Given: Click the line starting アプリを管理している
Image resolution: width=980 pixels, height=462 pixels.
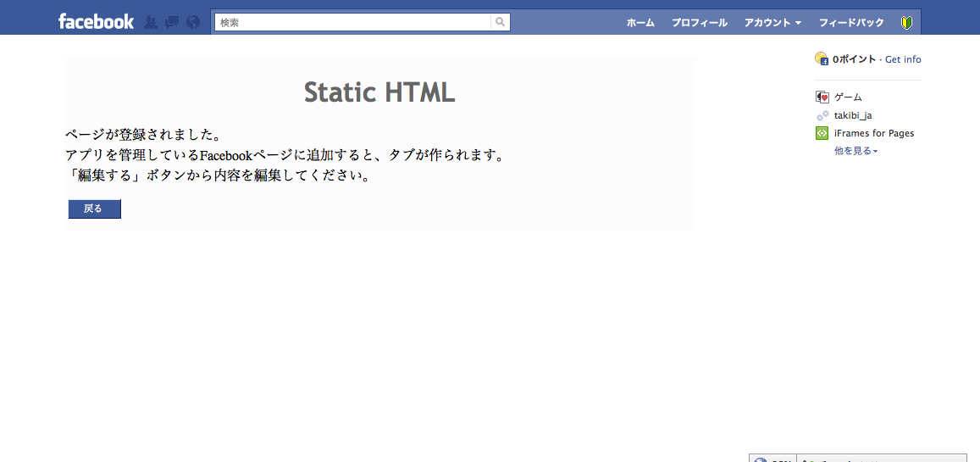Looking at the screenshot, I should 285,155.
